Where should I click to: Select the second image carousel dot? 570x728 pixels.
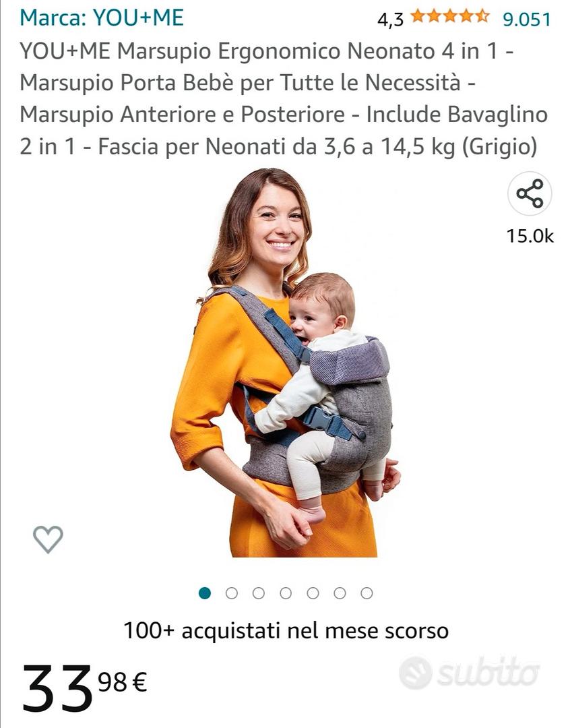pyautogui.click(x=232, y=593)
